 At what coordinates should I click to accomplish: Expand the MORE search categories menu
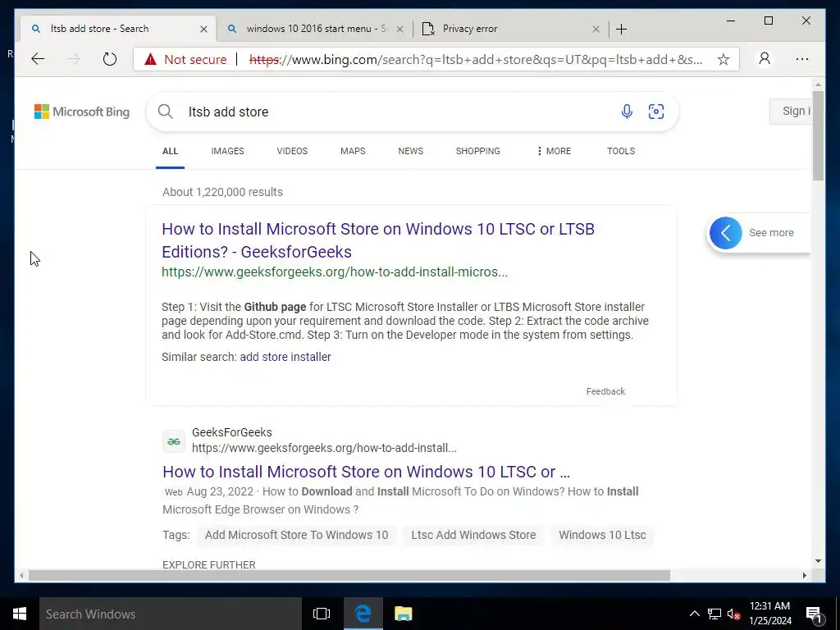(x=554, y=151)
